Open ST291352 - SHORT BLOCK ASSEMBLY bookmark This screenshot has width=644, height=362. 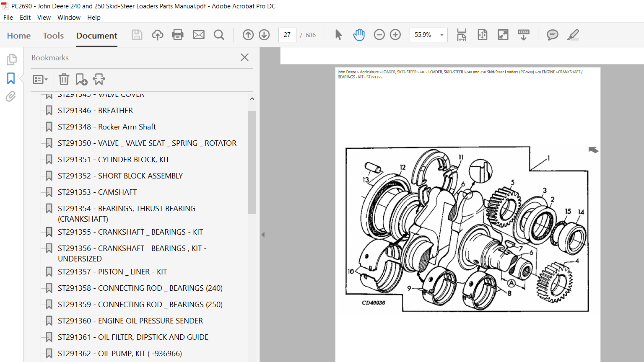pos(120,176)
